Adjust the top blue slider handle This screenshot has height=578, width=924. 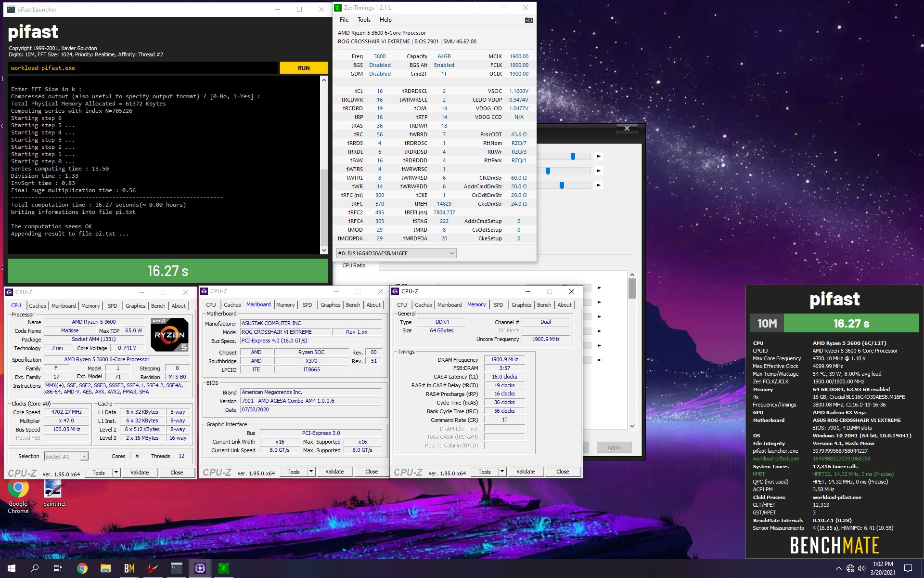pyautogui.click(x=573, y=157)
